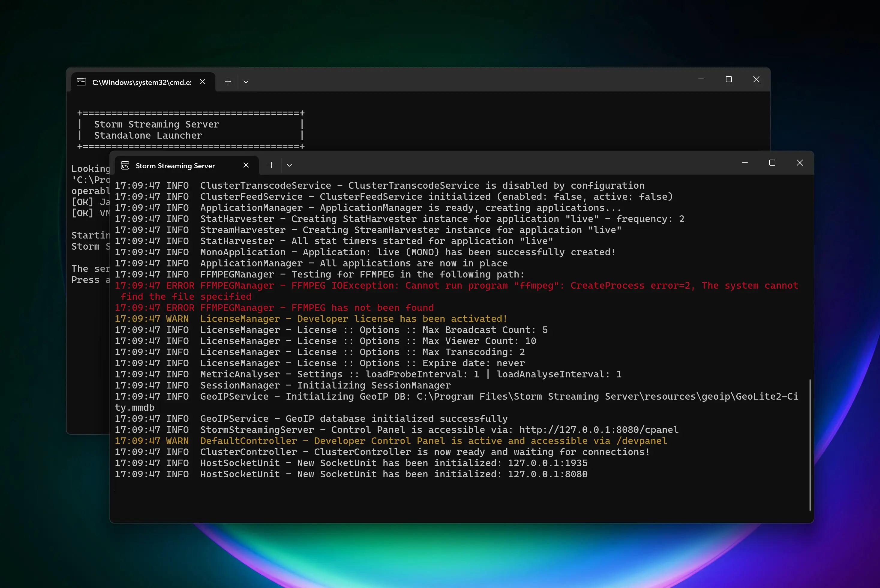The image size is (880, 588).
Task: Select the Storm Streaming Server tab
Action: coord(175,166)
